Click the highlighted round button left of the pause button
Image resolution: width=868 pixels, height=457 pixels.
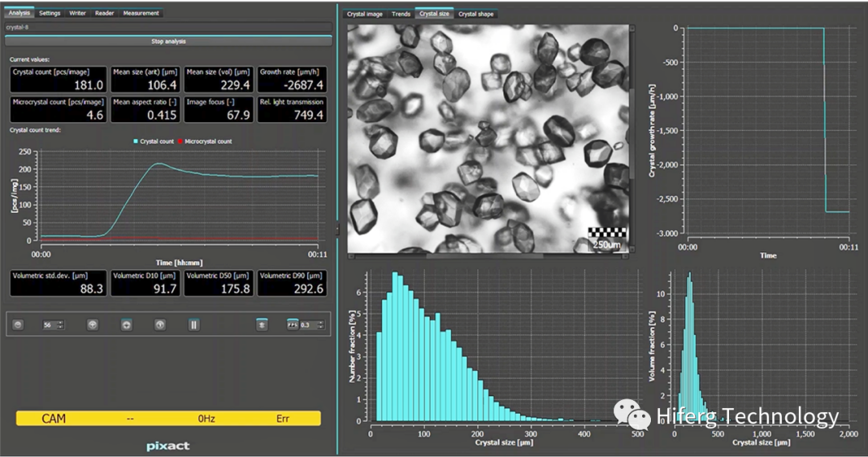coord(126,324)
